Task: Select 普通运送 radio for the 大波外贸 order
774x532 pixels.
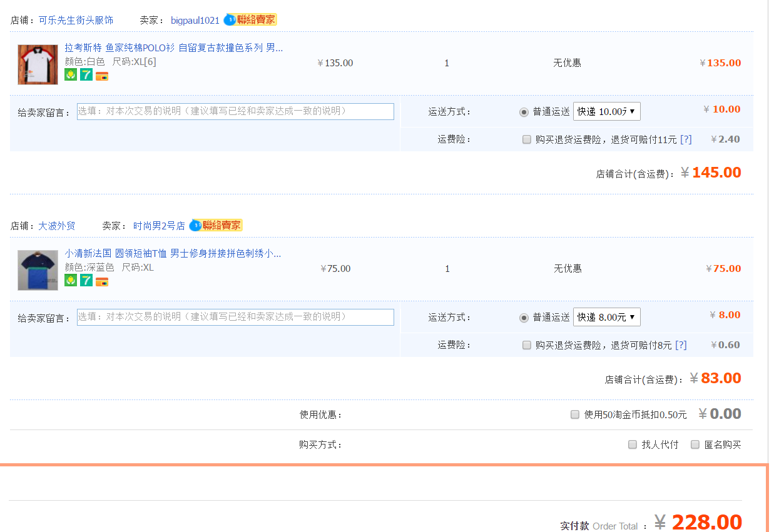Action: pos(524,318)
